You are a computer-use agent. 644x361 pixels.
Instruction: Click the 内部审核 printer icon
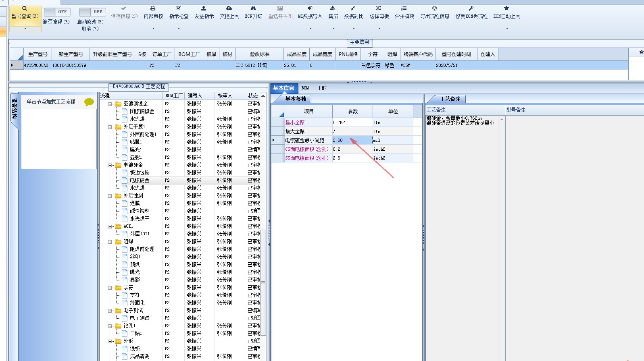point(153,8)
